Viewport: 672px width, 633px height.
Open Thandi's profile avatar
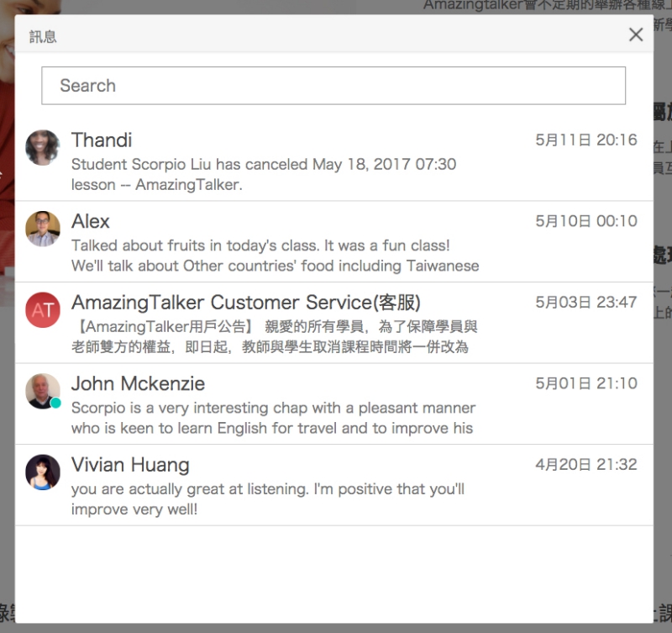pos(43,147)
